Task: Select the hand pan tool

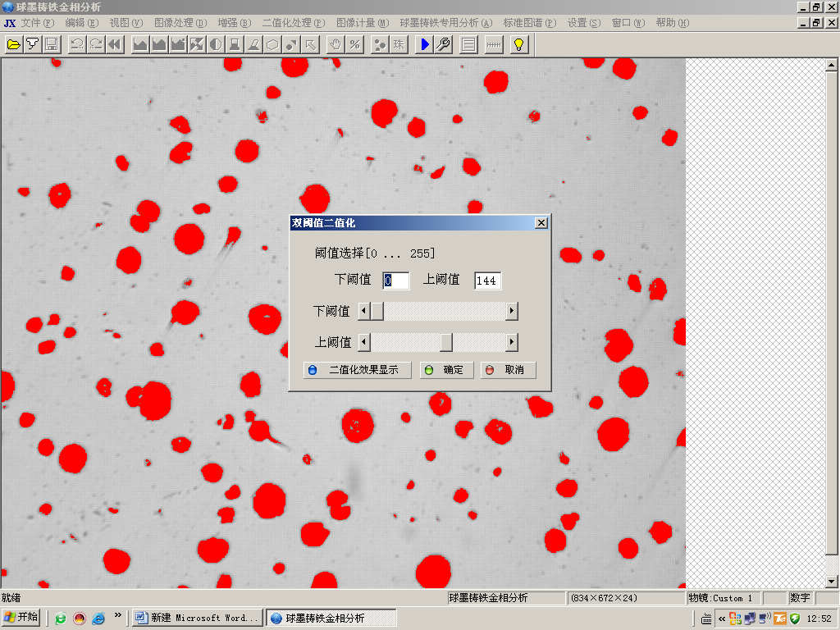Action: (x=336, y=44)
